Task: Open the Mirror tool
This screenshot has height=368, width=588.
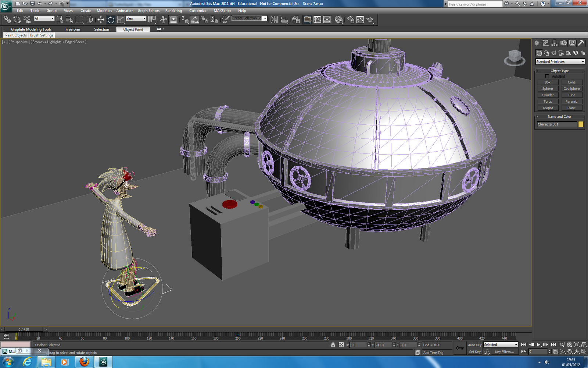Action: tap(274, 20)
